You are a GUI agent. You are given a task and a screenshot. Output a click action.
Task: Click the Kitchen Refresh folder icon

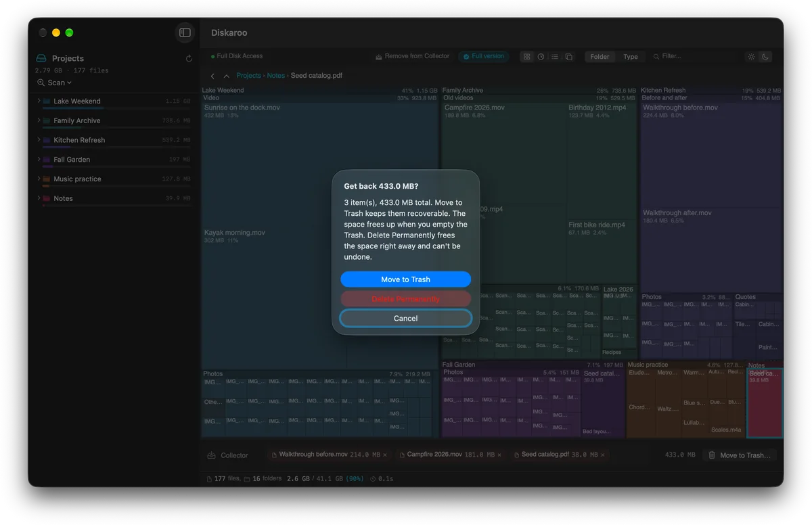[47, 141]
